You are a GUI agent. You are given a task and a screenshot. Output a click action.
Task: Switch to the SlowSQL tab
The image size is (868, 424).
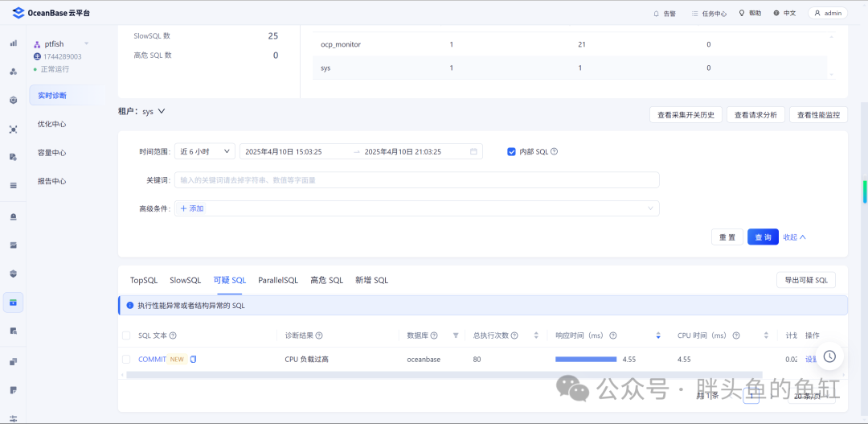click(x=186, y=281)
